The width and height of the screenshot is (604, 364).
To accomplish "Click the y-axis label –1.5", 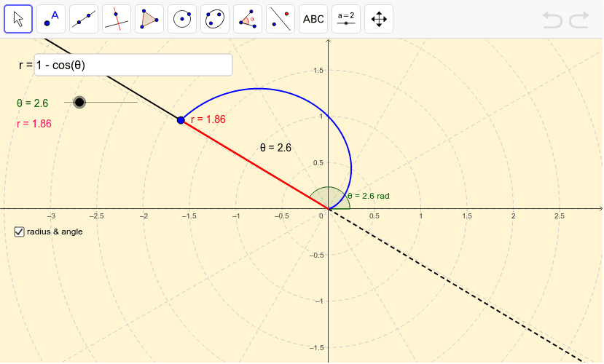I will [x=317, y=347].
